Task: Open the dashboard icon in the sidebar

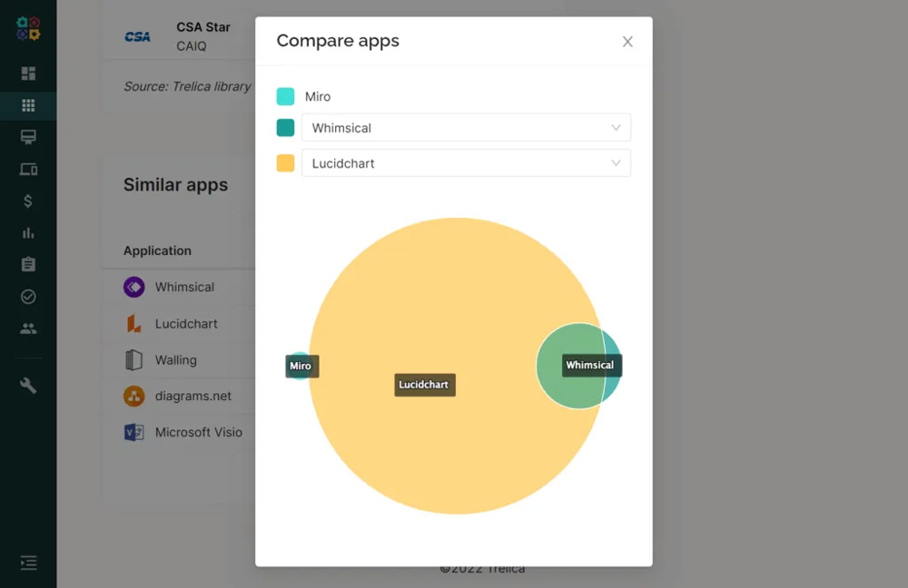Action: 28,73
